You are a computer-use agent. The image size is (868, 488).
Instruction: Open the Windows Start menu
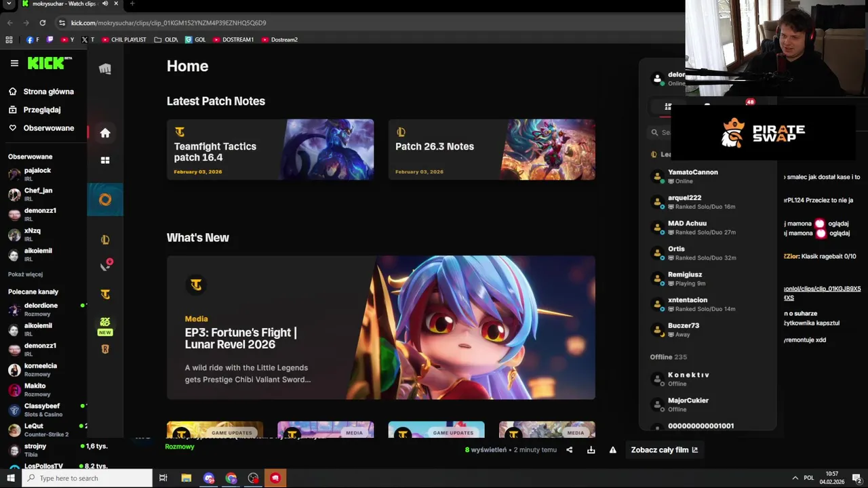(11, 478)
